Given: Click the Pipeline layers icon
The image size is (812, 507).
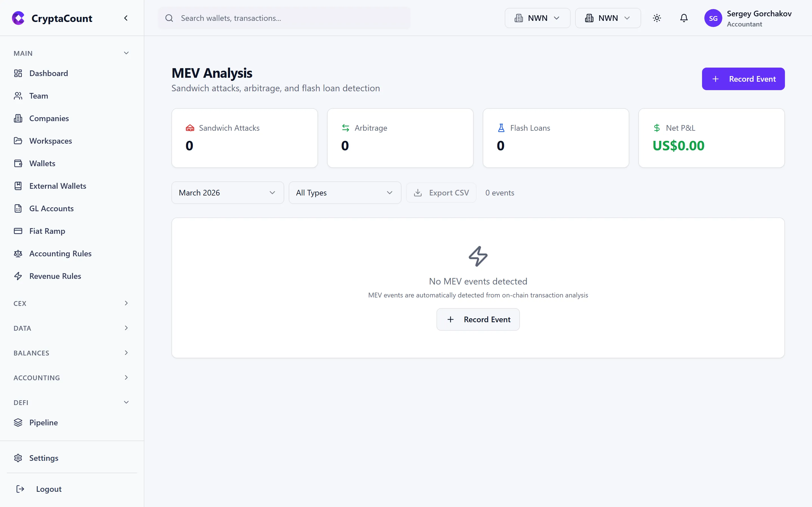Looking at the screenshot, I should 18,422.
